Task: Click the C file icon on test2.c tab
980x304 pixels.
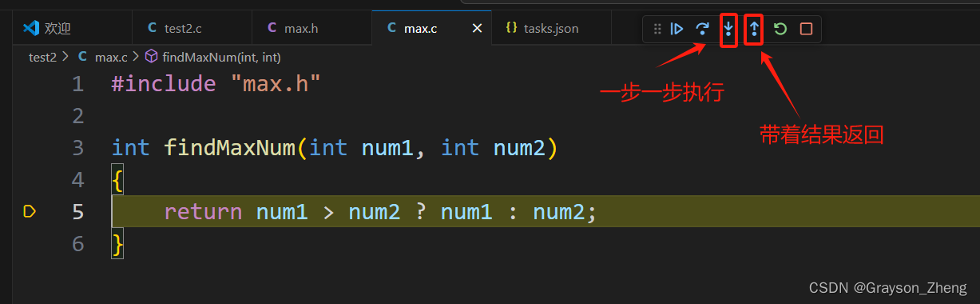Action: tap(152, 28)
